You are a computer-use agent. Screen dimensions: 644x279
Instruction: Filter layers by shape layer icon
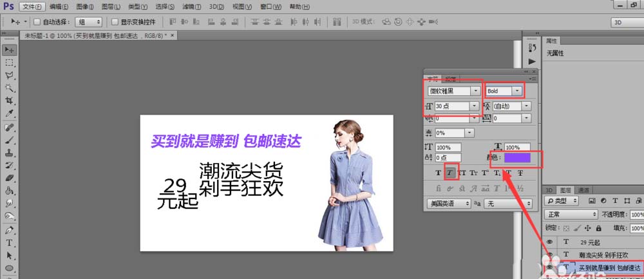[x=627, y=201]
